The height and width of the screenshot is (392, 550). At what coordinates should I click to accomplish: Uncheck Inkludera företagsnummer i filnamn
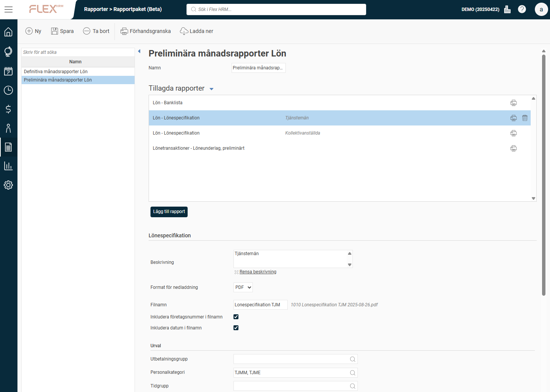point(236,317)
